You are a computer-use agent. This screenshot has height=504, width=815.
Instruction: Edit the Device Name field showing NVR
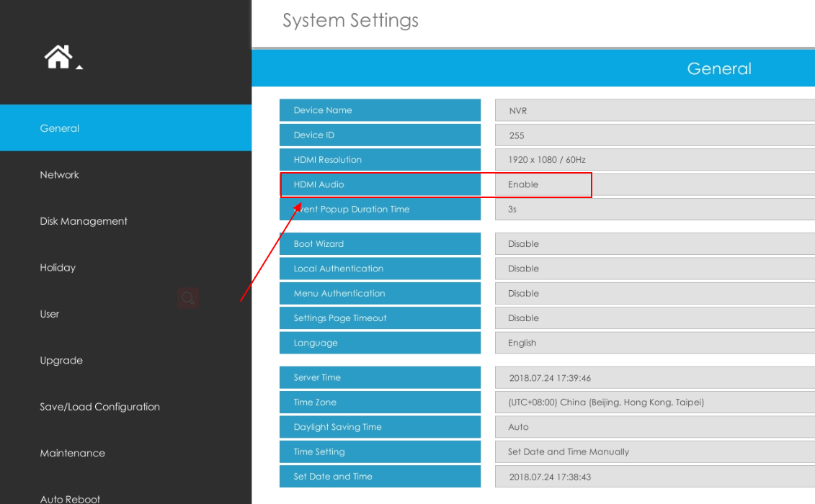[654, 111]
